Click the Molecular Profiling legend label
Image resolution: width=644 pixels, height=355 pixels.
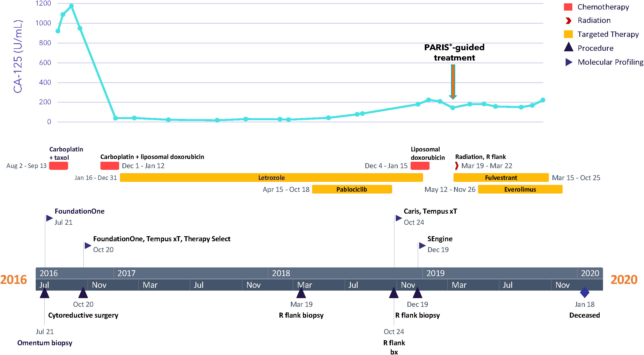(x=611, y=62)
